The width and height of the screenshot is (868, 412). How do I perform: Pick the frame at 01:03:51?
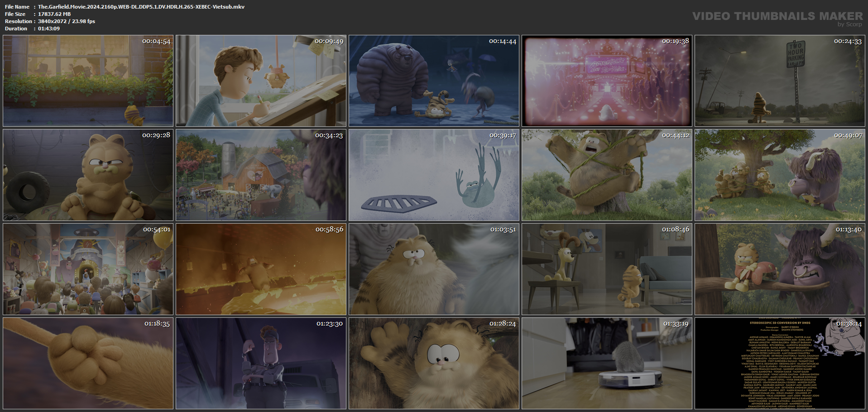pos(434,269)
